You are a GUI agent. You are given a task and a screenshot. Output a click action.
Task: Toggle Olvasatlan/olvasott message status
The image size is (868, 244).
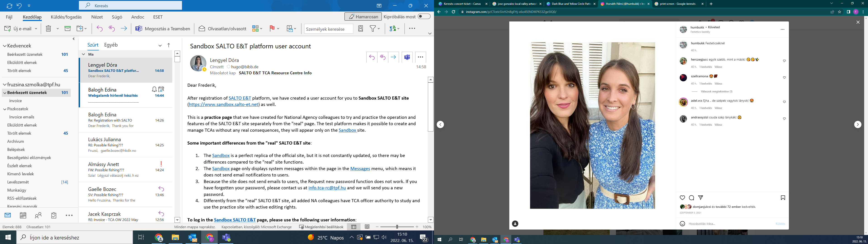point(223,29)
